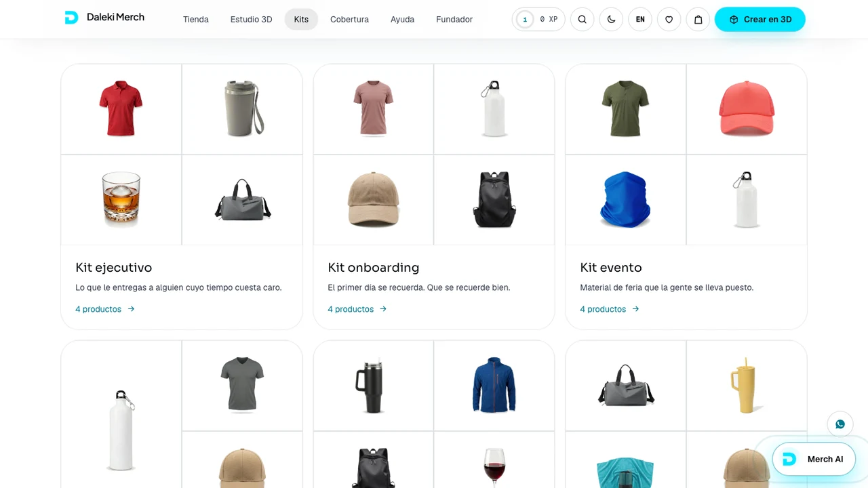868x488 pixels.
Task: Open the shopping bag cart icon
Action: tap(698, 20)
